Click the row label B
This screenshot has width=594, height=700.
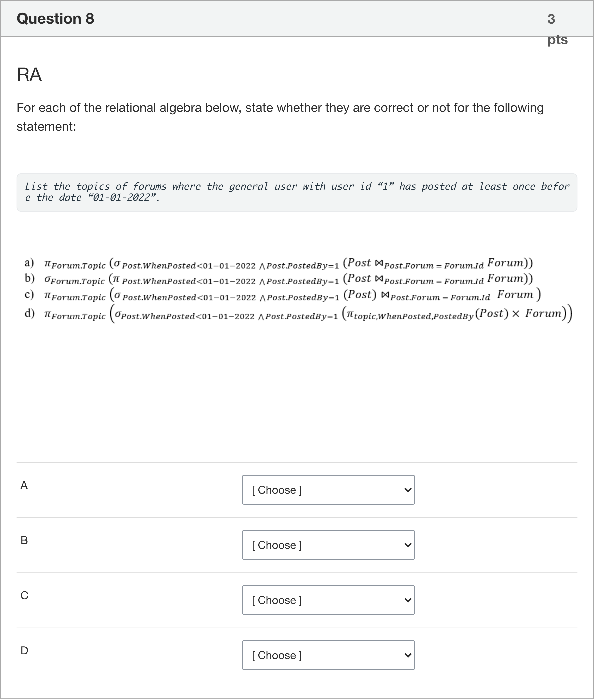pyautogui.click(x=24, y=541)
